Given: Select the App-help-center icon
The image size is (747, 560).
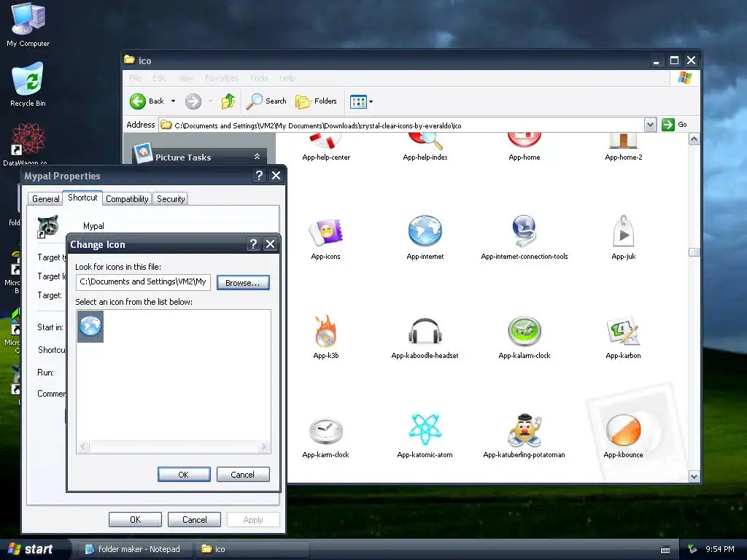Looking at the screenshot, I should (x=326, y=141).
